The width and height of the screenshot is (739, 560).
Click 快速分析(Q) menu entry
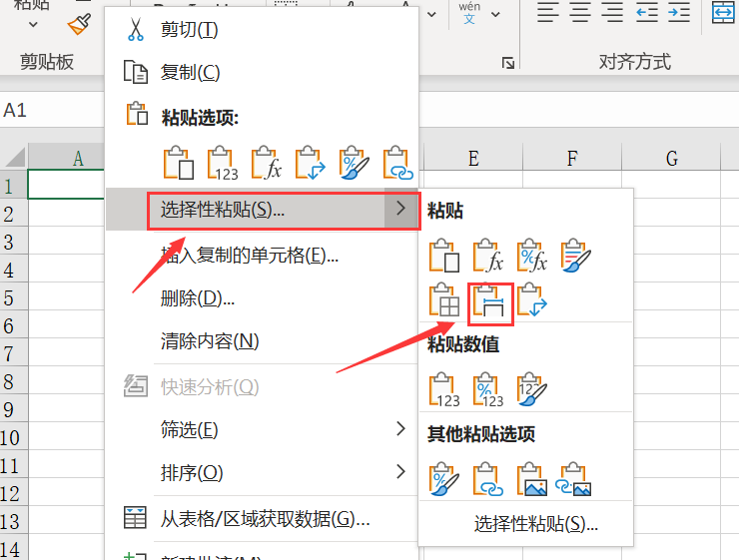pos(262,387)
